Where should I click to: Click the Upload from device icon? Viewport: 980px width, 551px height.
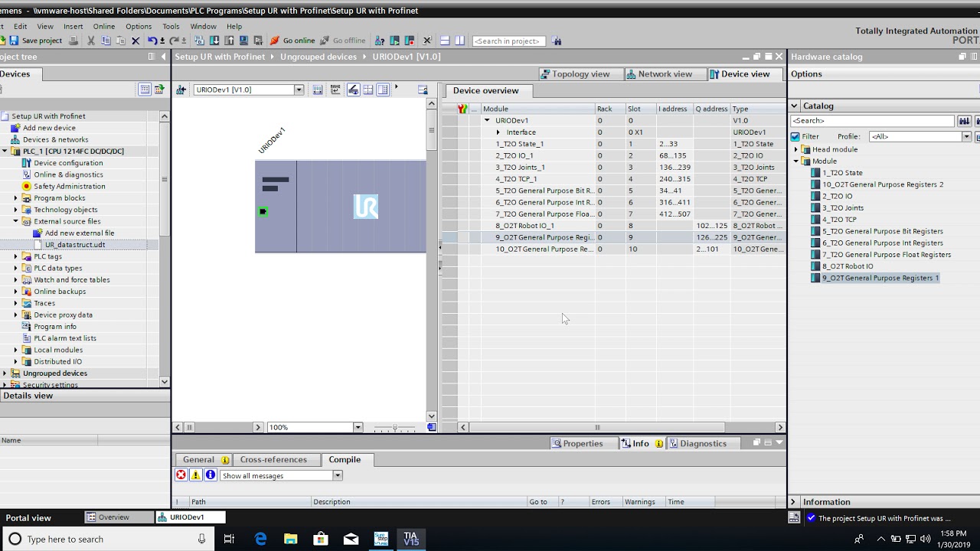[x=229, y=41]
